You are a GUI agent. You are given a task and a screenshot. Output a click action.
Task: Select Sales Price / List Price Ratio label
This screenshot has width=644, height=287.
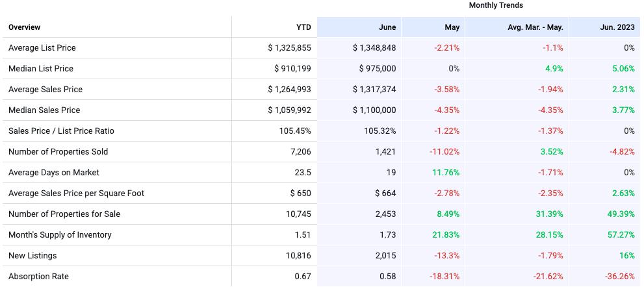(61, 131)
